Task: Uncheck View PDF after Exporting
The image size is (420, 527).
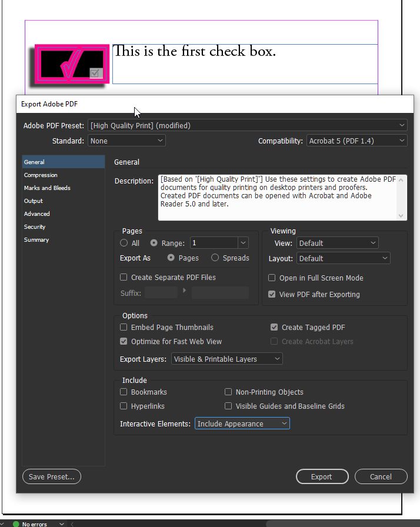Action: 272,294
